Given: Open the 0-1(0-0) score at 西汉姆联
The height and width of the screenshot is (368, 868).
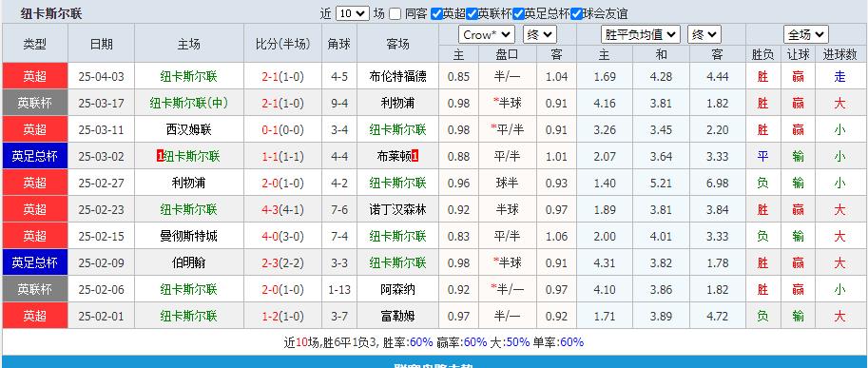Looking at the screenshot, I should pyautogui.click(x=283, y=130).
